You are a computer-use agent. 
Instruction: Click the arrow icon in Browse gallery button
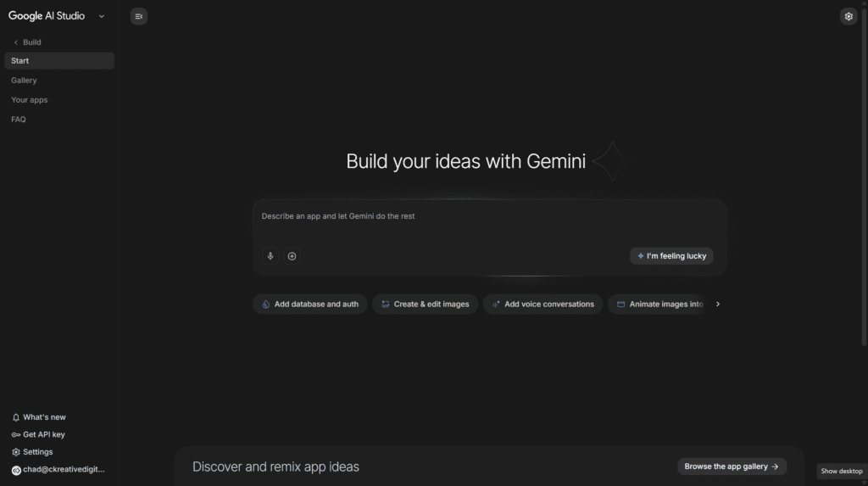point(775,466)
